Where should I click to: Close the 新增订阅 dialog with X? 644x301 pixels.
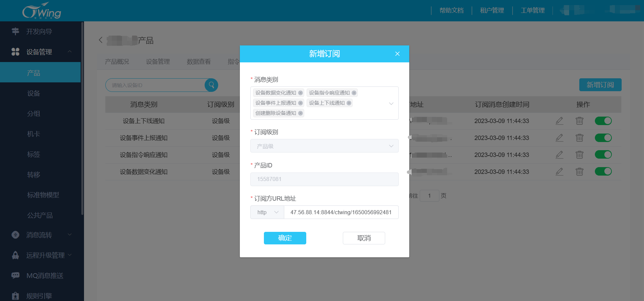coord(397,54)
